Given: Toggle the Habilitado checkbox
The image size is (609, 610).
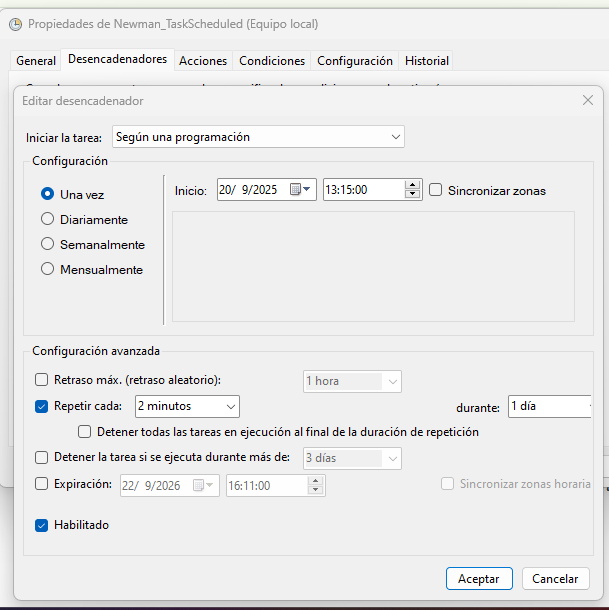Looking at the screenshot, I should [x=42, y=525].
